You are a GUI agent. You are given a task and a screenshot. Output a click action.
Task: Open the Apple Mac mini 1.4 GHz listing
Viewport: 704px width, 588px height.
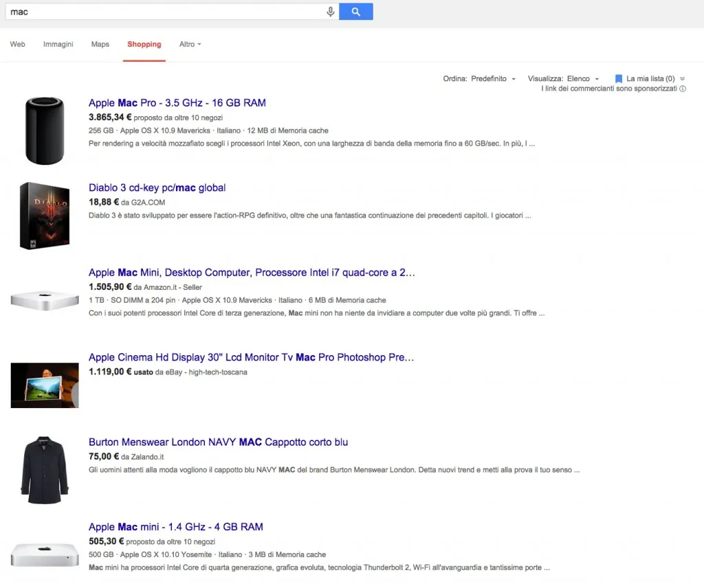tap(175, 526)
